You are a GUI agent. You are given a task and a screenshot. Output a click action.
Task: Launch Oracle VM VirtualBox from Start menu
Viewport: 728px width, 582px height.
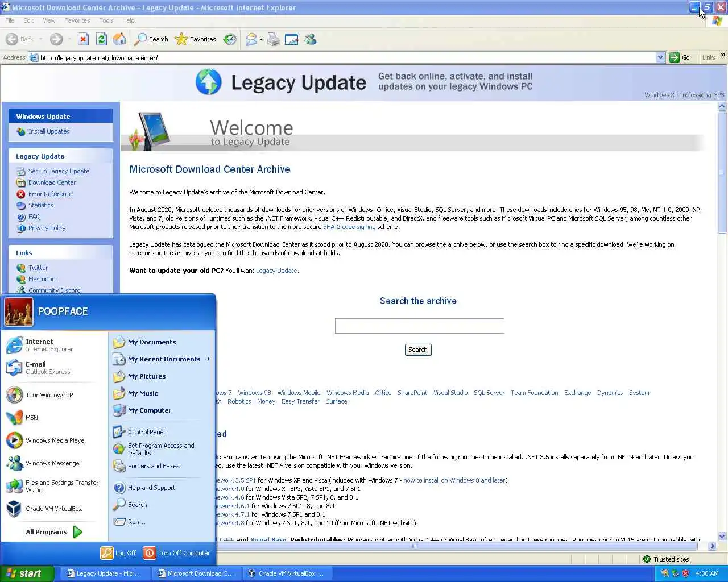pos(54,509)
